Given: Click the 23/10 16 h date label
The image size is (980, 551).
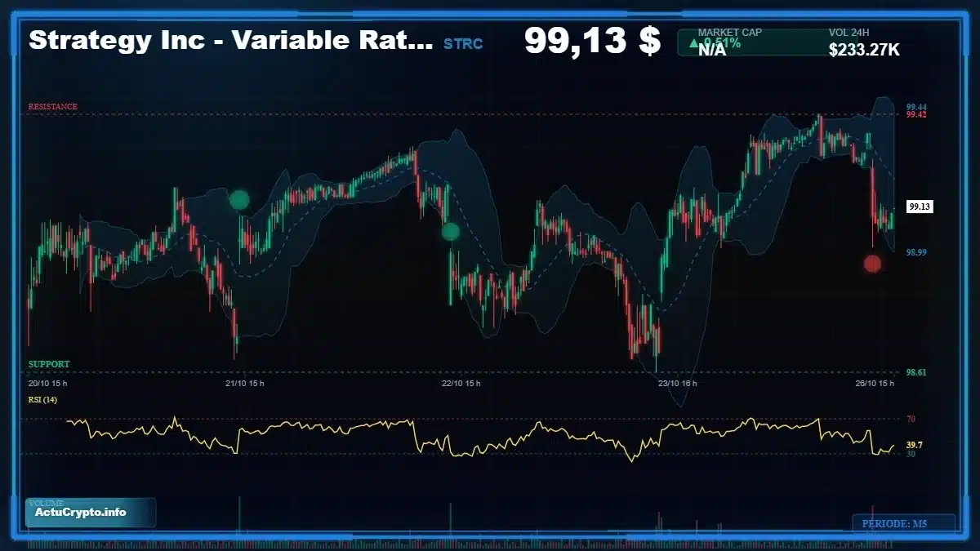Looking at the screenshot, I should tap(678, 383).
